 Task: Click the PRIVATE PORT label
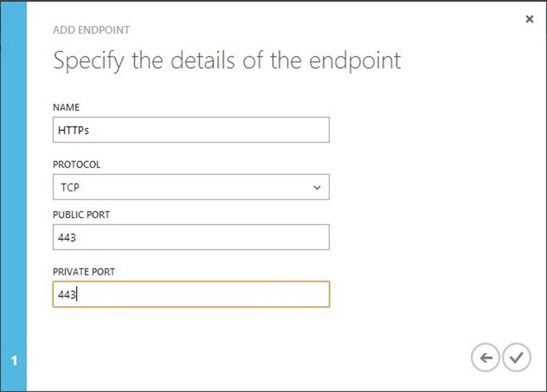pos(84,271)
